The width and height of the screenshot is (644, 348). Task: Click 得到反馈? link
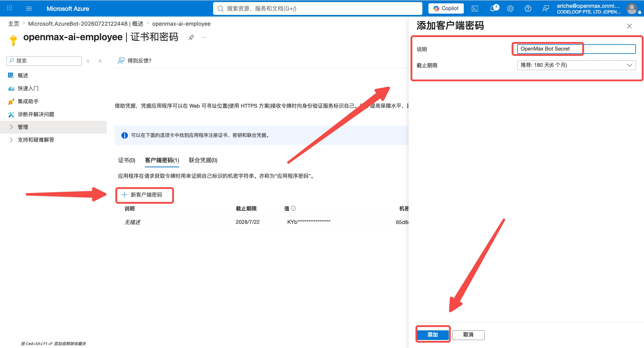point(135,61)
